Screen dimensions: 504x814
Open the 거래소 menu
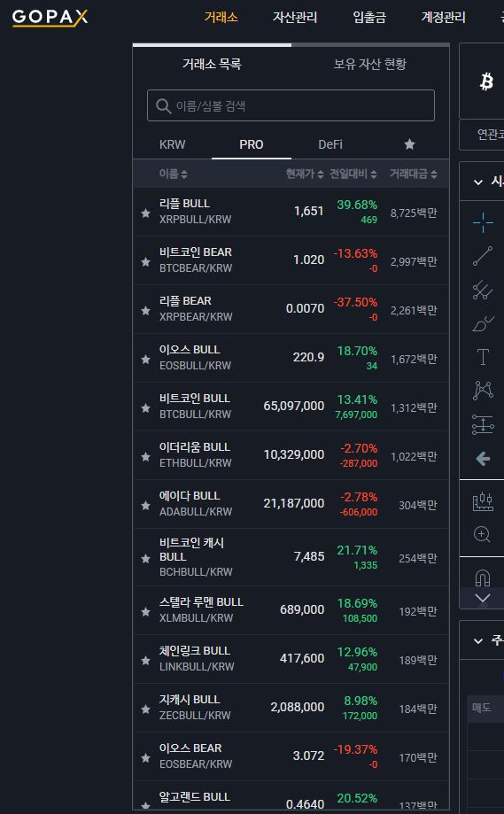click(x=221, y=17)
